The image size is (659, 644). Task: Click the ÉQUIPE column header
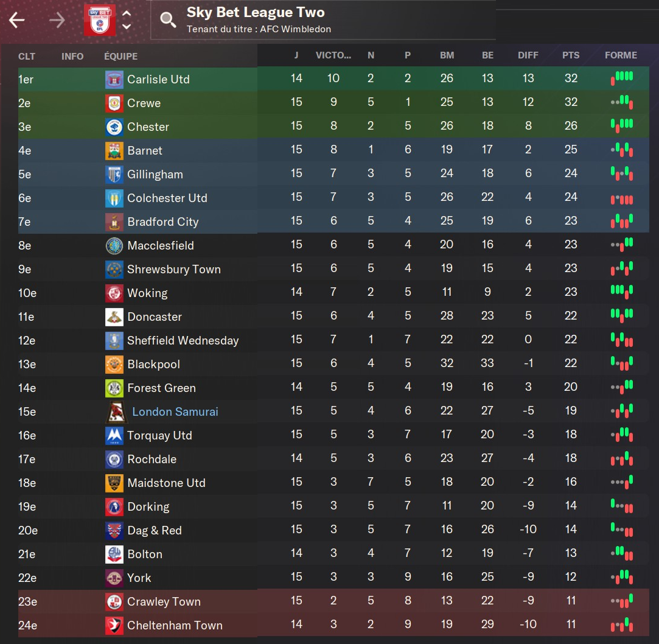120,56
